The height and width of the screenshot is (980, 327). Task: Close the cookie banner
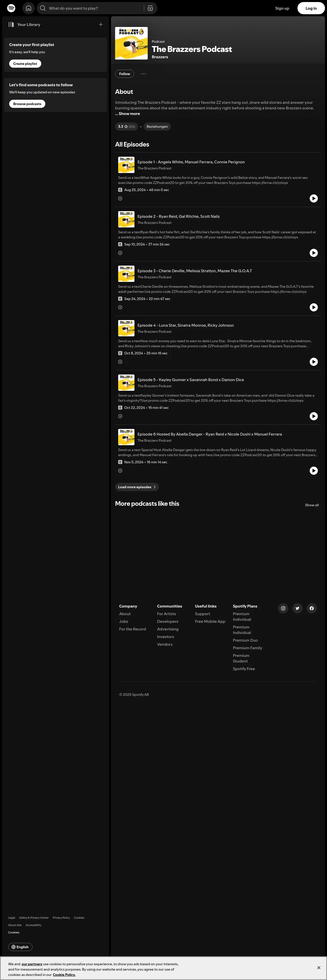pos(319,967)
